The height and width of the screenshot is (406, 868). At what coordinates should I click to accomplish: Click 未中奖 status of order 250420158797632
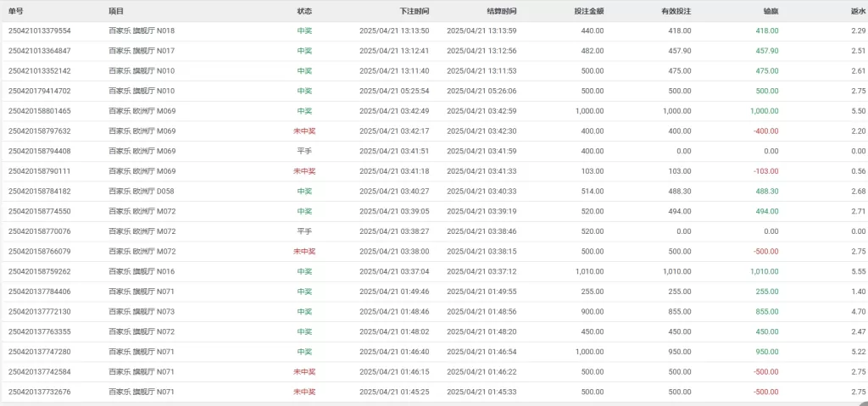(x=304, y=131)
